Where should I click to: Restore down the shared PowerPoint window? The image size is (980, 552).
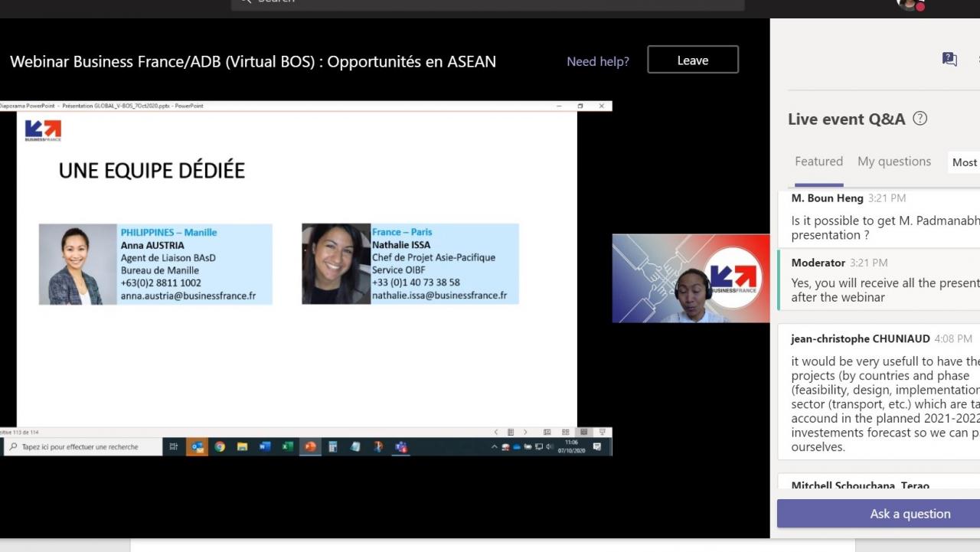point(580,106)
